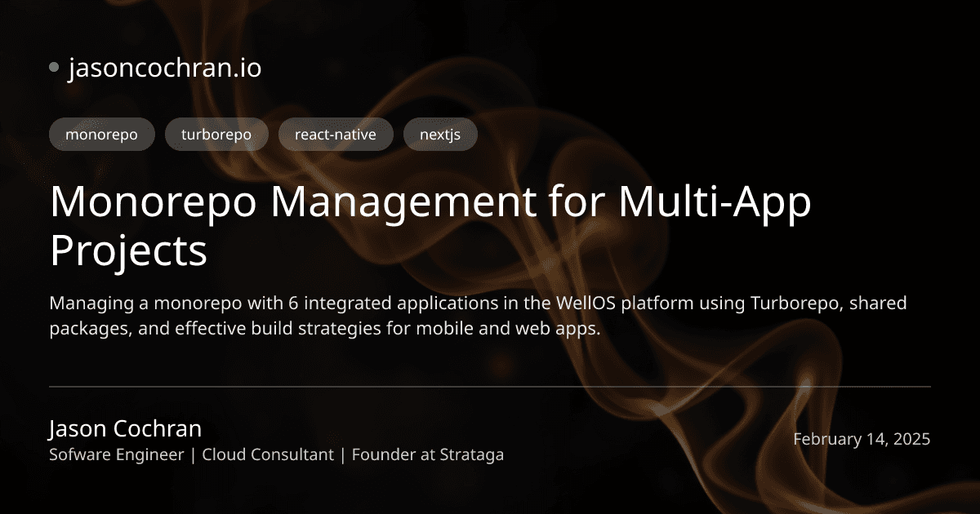Open the react-native tag filter
The image size is (980, 514).
pyautogui.click(x=336, y=134)
